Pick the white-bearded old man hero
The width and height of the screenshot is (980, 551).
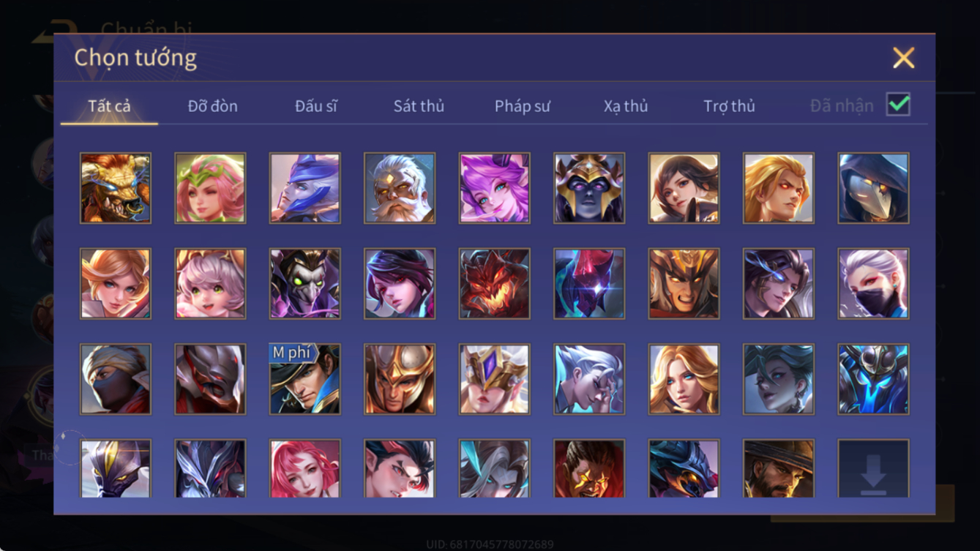400,188
